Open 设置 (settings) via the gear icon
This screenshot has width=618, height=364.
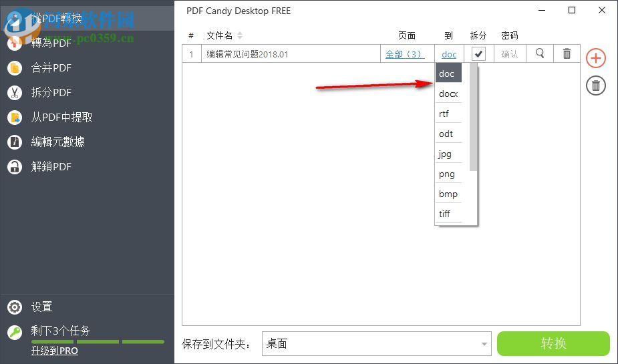(x=15, y=307)
